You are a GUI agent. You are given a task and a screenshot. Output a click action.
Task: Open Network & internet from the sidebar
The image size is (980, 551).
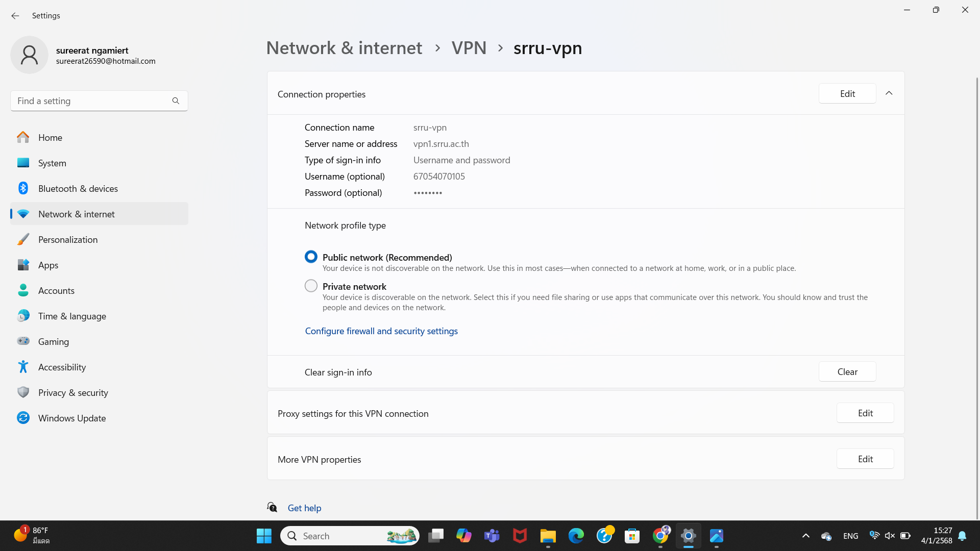(76, 214)
